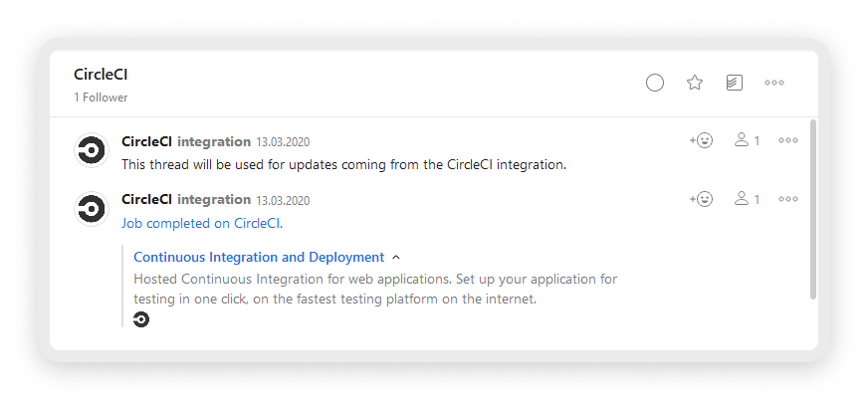Click the 13.03.2020 date on the first message
This screenshot has width=868, height=400.
(283, 142)
